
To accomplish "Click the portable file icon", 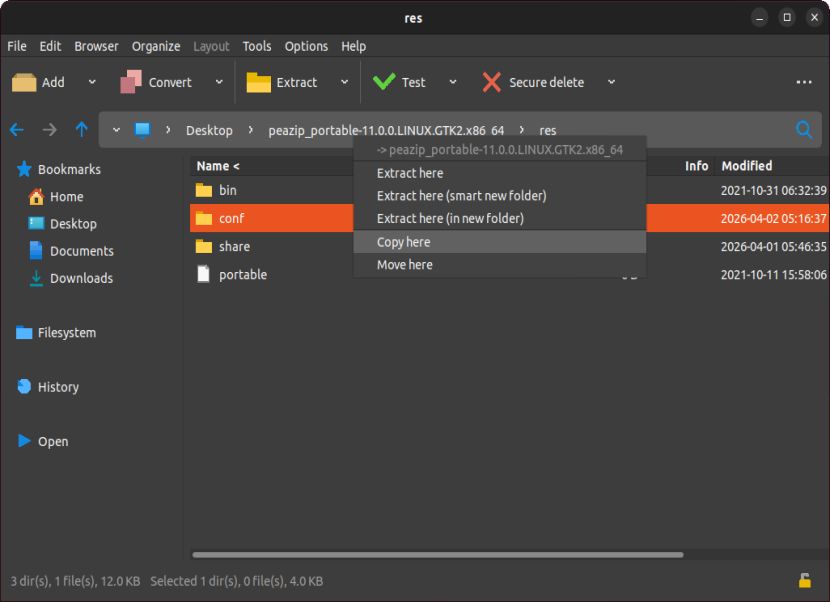I will 203,274.
